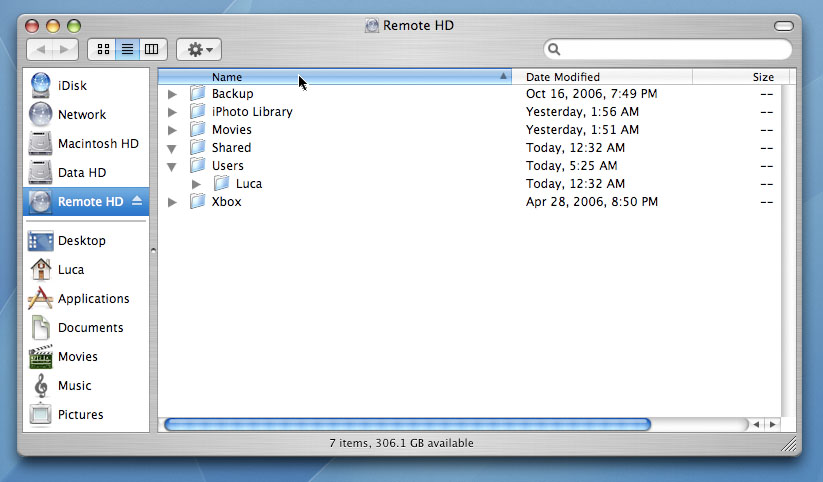
Task: Open the Music note icon in sidebar
Action: (40, 385)
